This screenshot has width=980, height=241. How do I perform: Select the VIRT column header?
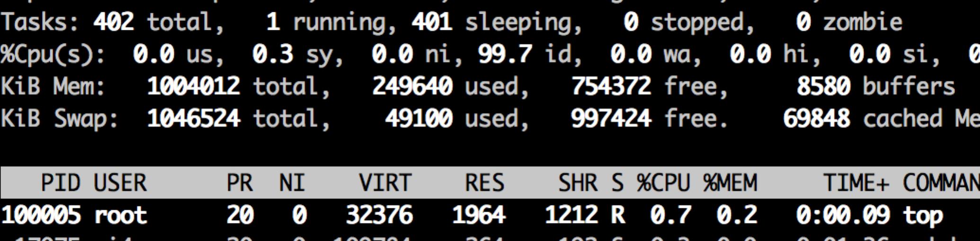[385, 183]
